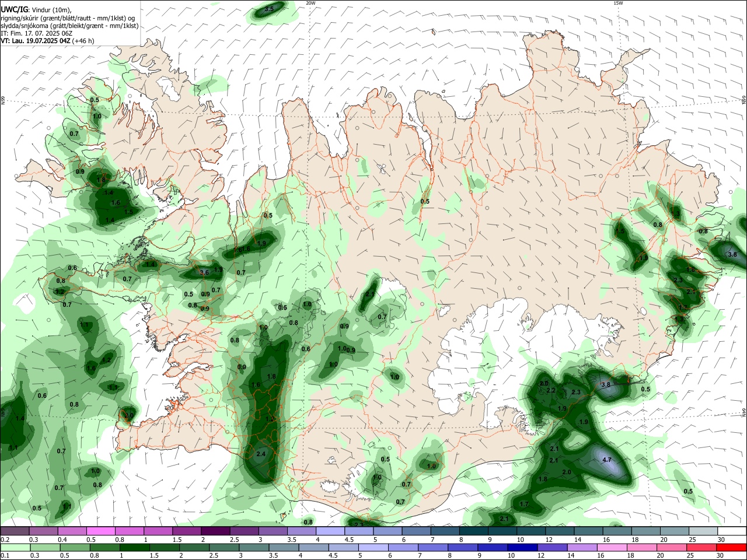Click the 'rigning/skúrir' legend description line
Image resolution: width=747 pixels, height=560 pixels.
68,18
